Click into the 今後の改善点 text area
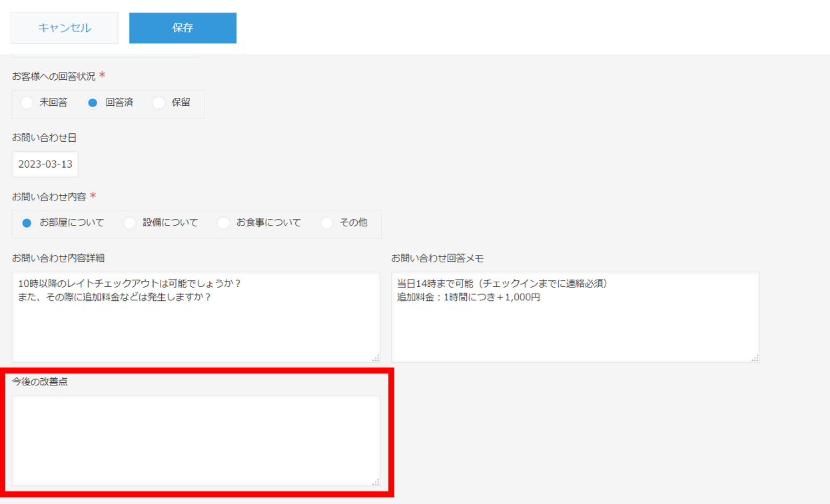The height and width of the screenshot is (504, 830). point(197,441)
